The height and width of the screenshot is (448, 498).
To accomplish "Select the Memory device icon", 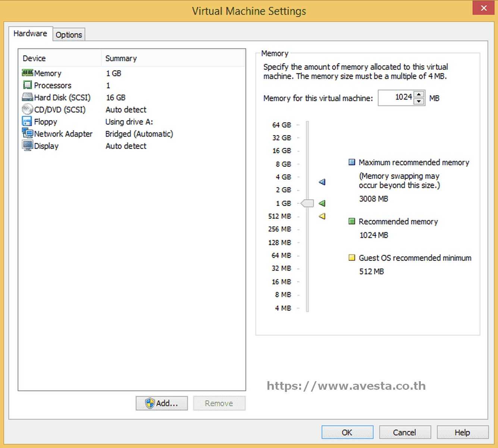I will [x=28, y=73].
